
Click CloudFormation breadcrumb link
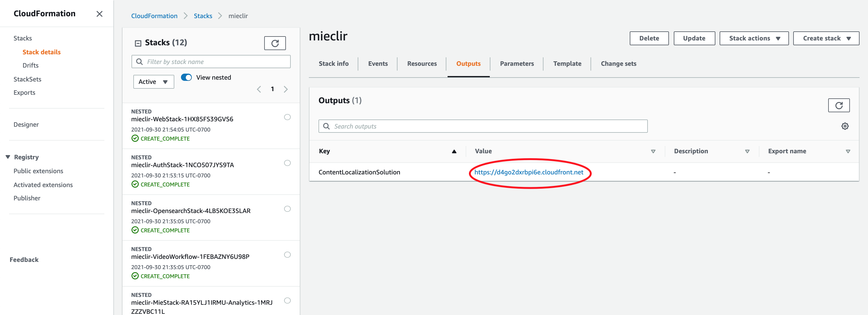point(154,16)
